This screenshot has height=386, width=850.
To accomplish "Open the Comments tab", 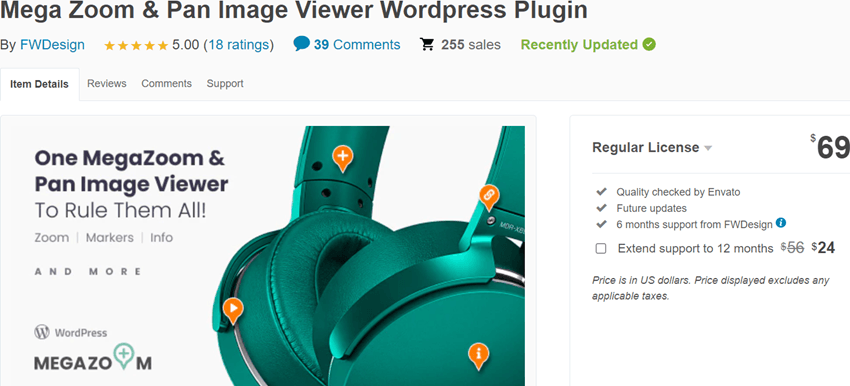I will coord(166,83).
